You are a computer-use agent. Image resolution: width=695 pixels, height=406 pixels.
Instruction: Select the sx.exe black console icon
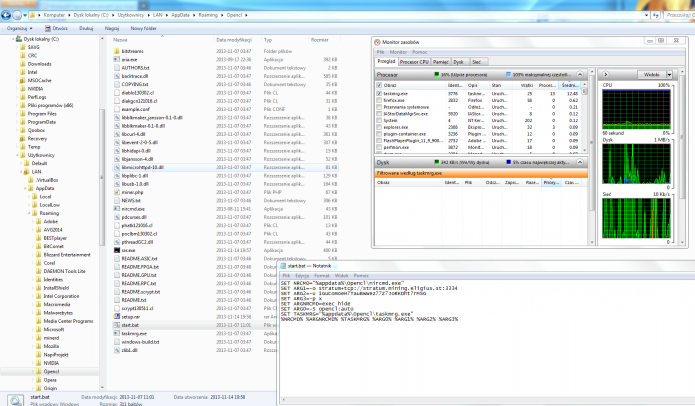click(117, 250)
